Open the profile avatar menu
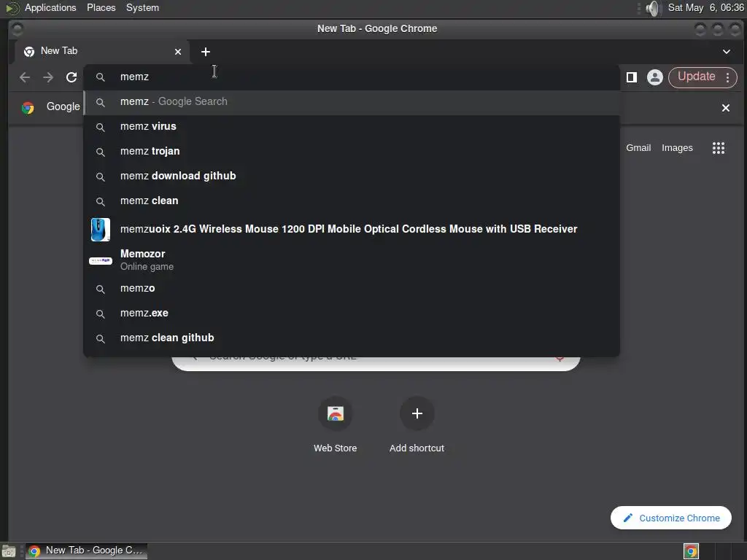 [x=654, y=77]
